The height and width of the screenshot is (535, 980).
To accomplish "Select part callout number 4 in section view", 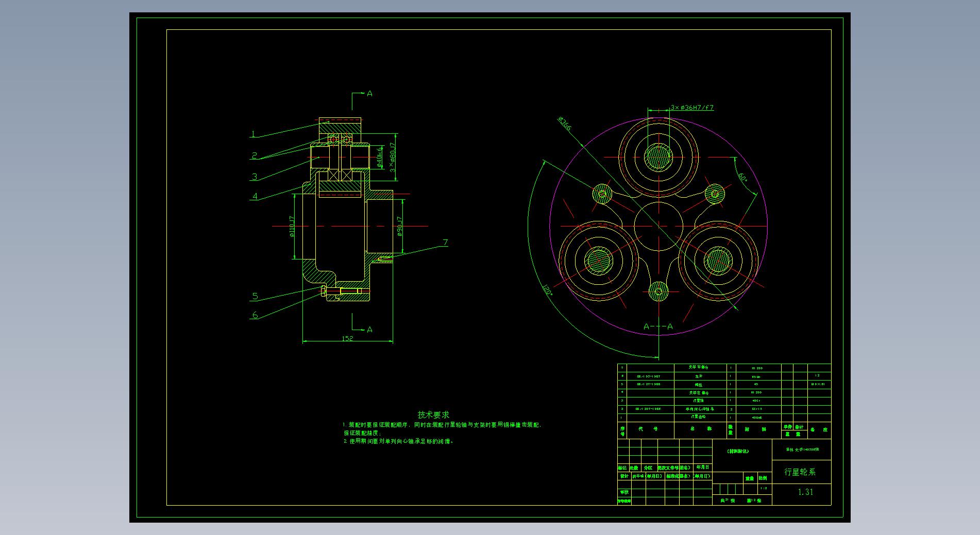I will point(255,196).
